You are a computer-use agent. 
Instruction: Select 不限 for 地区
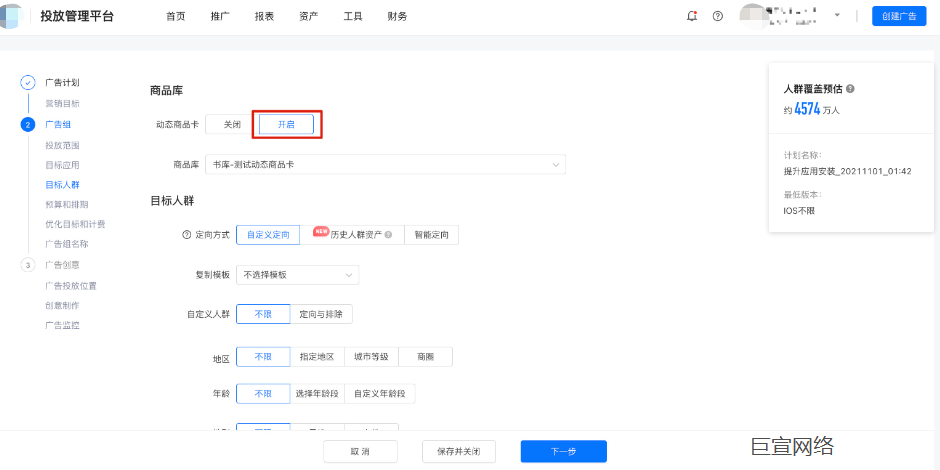tap(263, 357)
